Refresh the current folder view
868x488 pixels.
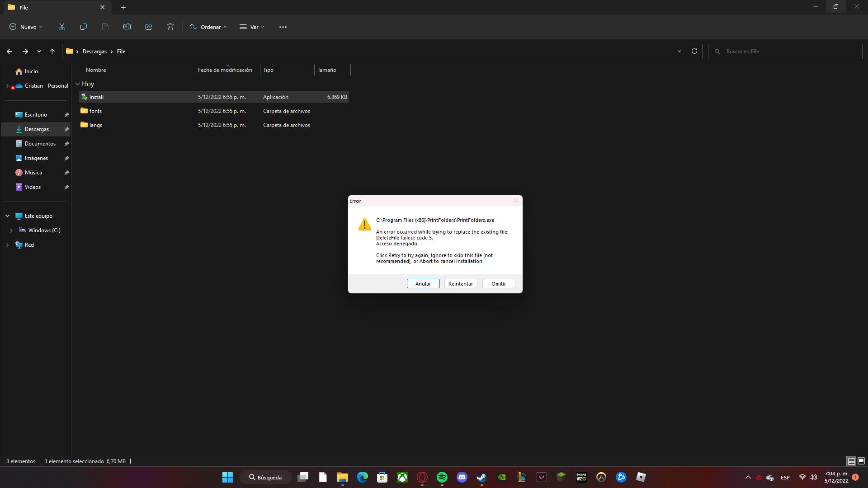coord(694,51)
